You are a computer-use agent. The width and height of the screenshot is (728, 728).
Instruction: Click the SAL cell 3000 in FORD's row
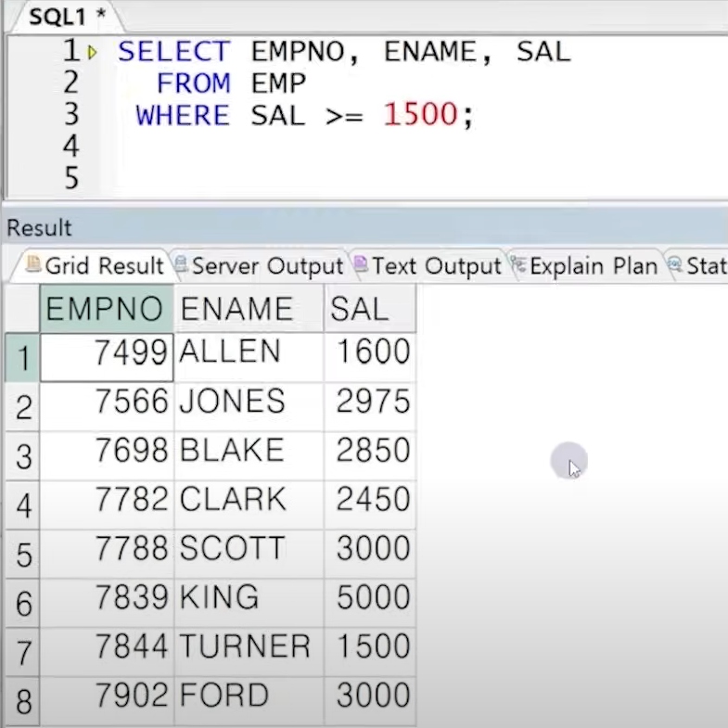tap(370, 702)
